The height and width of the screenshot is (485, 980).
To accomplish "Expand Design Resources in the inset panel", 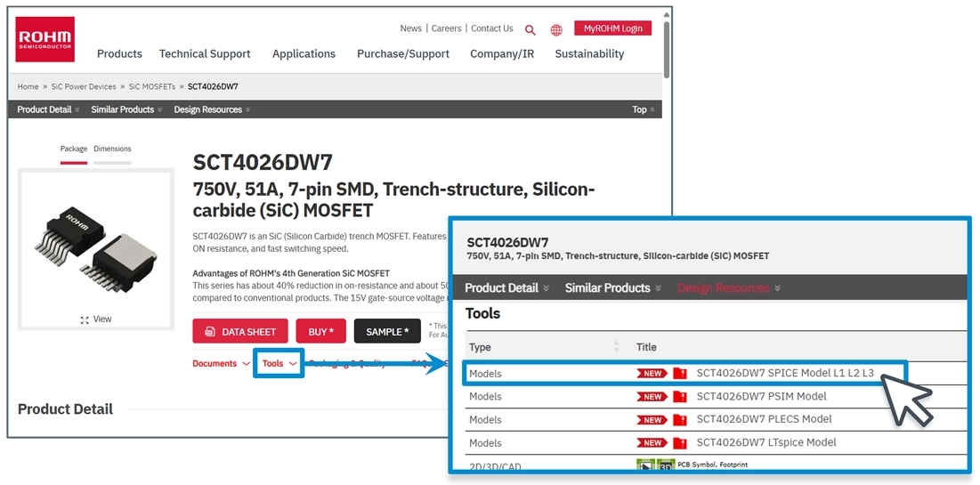I will [729, 288].
